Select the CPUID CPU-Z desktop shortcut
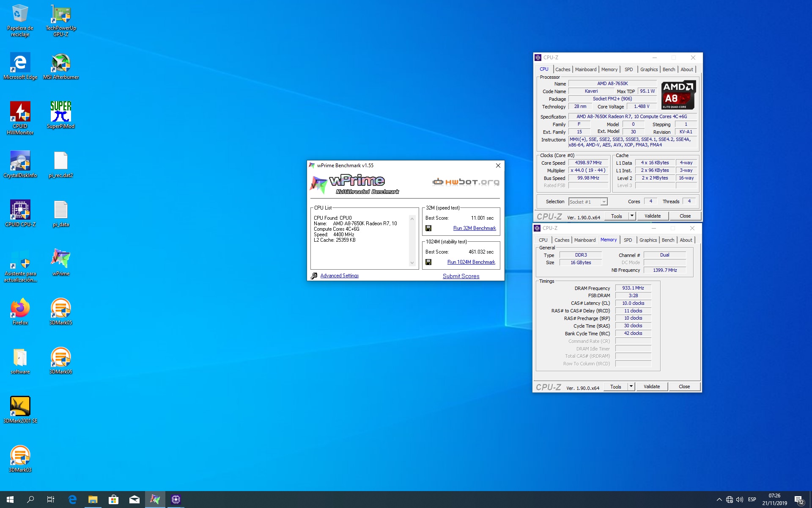 click(20, 213)
